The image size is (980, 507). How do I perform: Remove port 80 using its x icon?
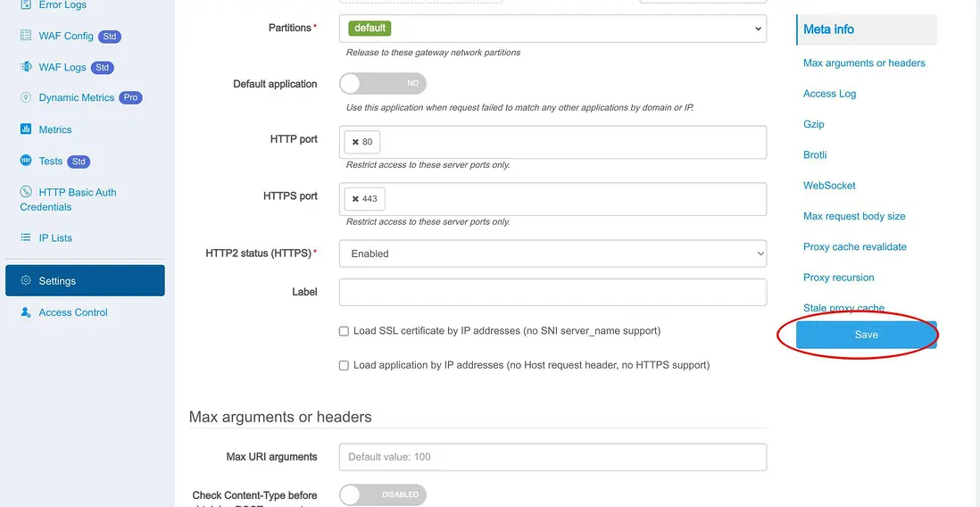pos(355,142)
